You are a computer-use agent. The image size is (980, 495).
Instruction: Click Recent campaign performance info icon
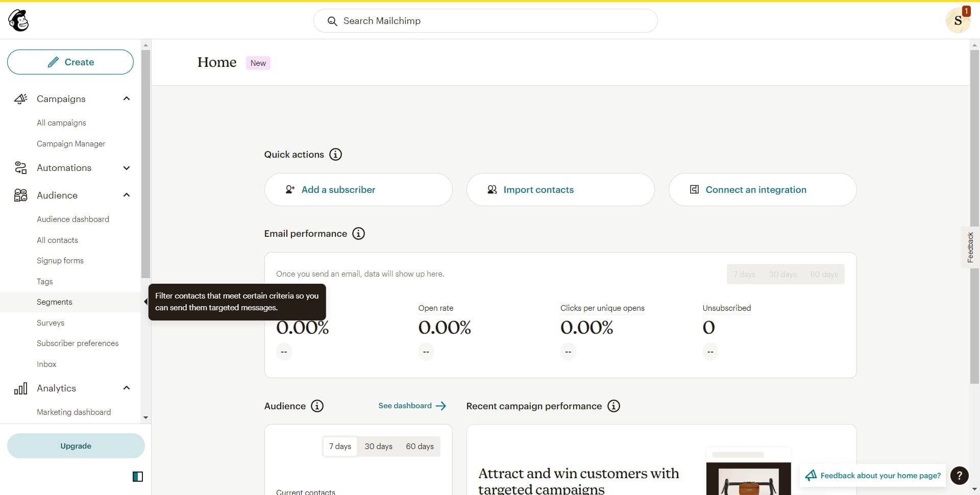click(614, 406)
